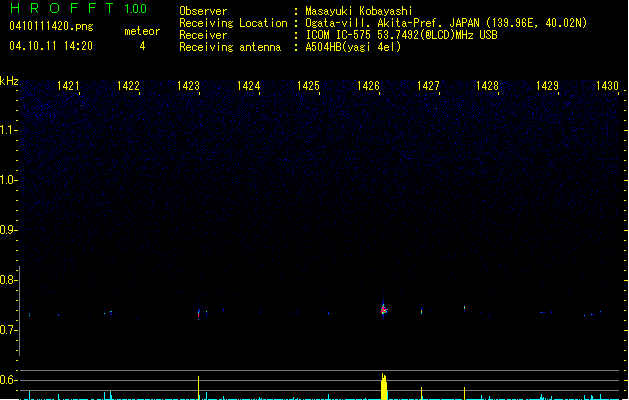629x400 pixels.
Task: Click the 0.9 kHz frequency label
Action: (8, 230)
